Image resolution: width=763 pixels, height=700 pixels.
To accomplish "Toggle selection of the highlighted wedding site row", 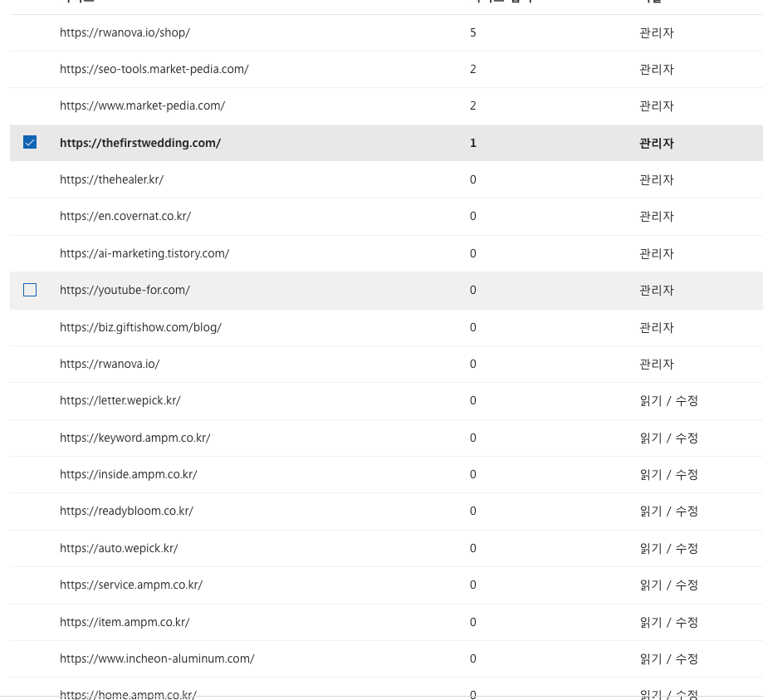I will tap(30, 142).
